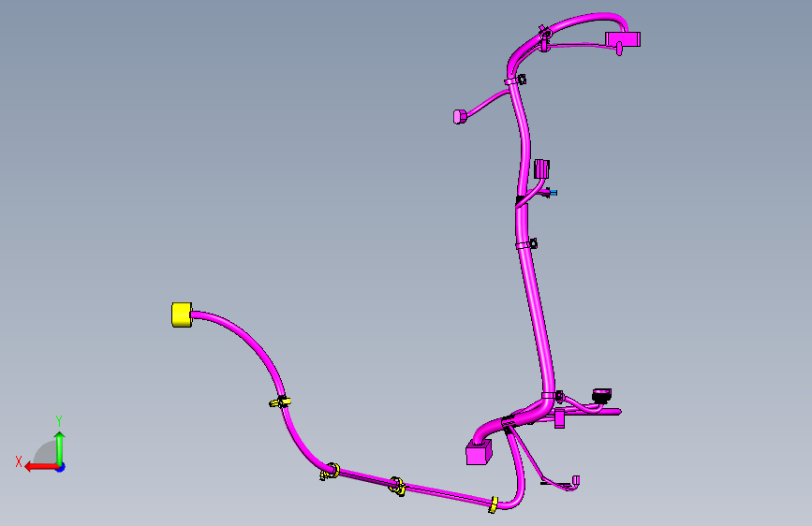Click the 'Y' axis label text
The height and width of the screenshot is (526, 812).
[x=59, y=421]
